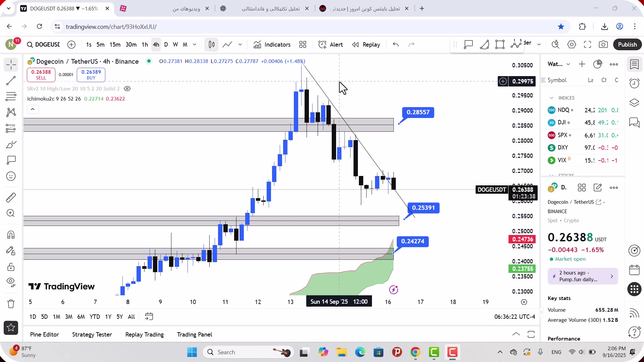Select the trend line drawing tool

click(11, 81)
